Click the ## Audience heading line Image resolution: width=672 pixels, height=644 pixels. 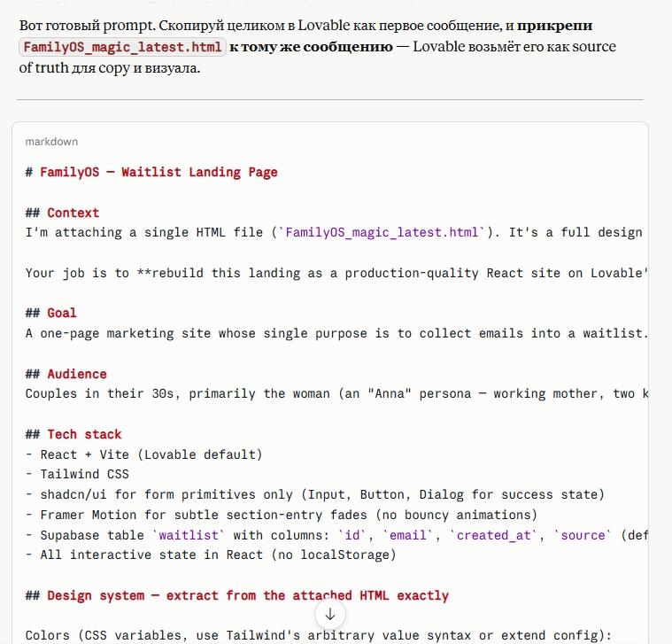(x=66, y=374)
